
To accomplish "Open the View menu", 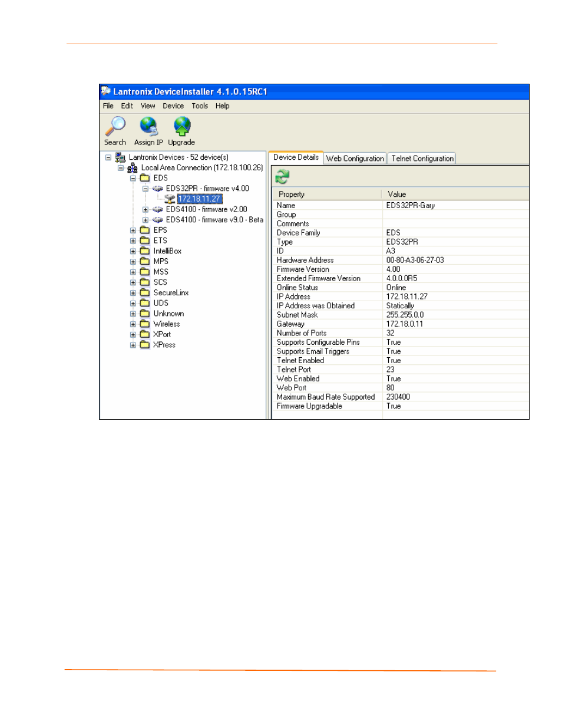I will click(x=148, y=106).
